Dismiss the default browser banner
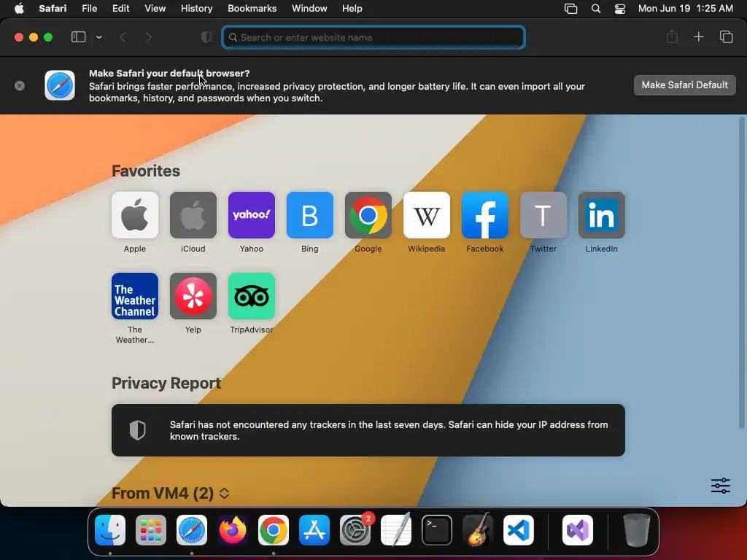Image resolution: width=747 pixels, height=560 pixels. [x=20, y=86]
